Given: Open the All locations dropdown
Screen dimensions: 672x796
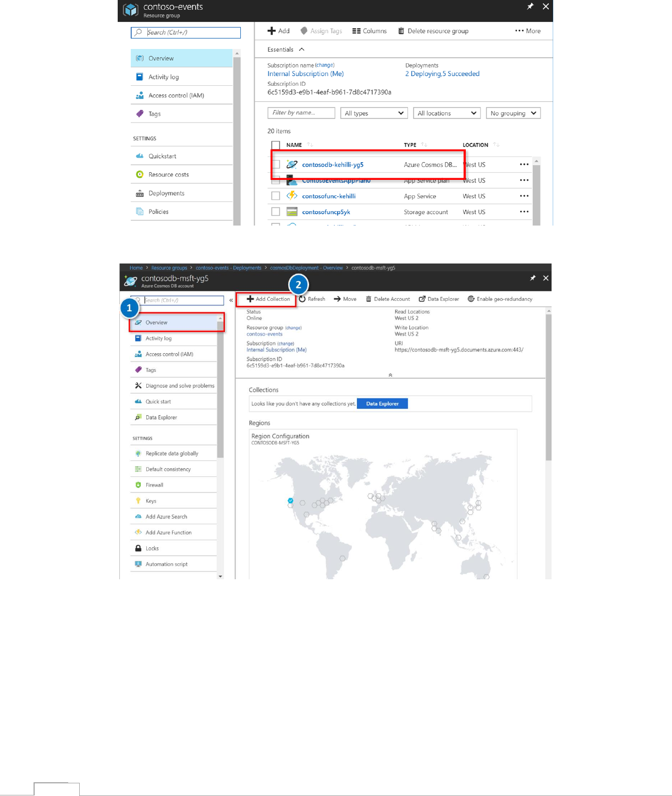Looking at the screenshot, I should pyautogui.click(x=447, y=113).
